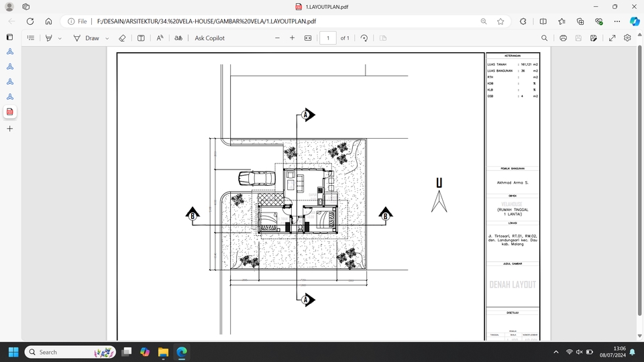Click the Ask Copilot button
This screenshot has height=362, width=644.
point(209,38)
